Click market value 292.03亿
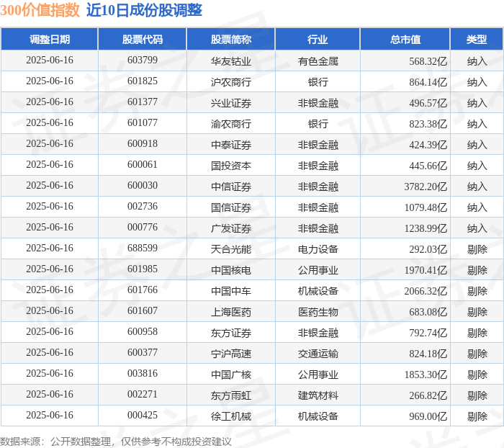The width and height of the screenshot is (504, 448). tap(428, 249)
